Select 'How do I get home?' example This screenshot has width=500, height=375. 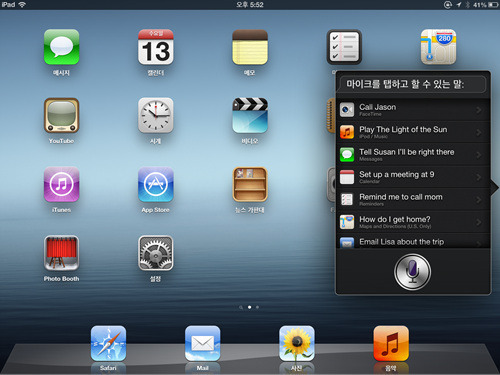click(413, 222)
